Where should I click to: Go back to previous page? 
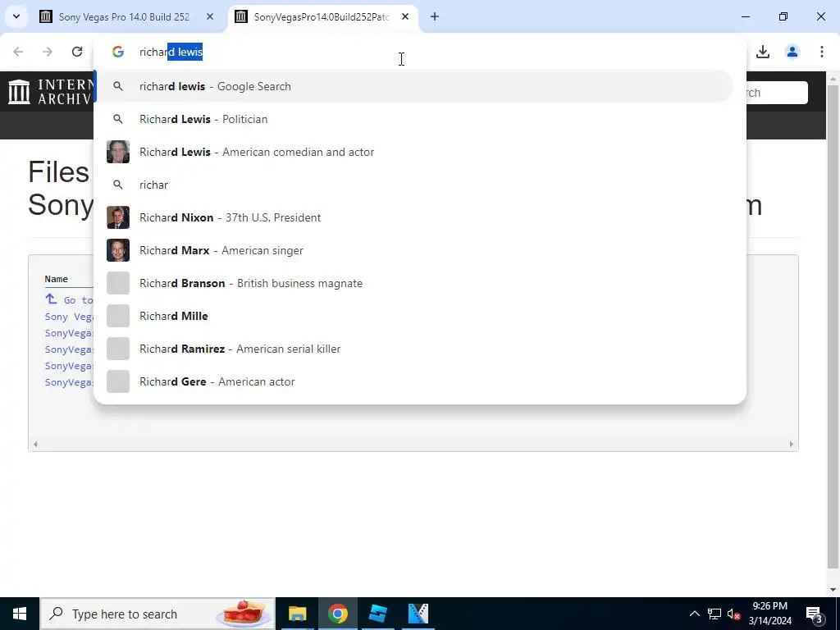tap(18, 52)
